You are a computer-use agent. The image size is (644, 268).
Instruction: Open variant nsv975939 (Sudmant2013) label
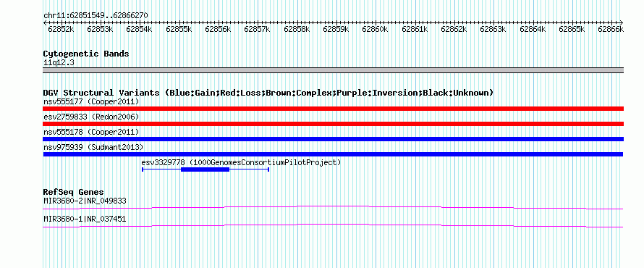point(93,147)
